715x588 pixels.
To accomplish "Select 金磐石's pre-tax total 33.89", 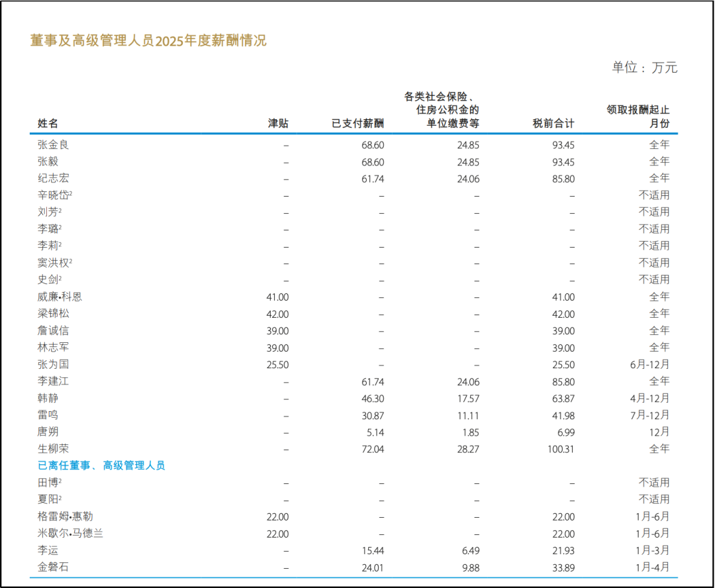I will (563, 567).
